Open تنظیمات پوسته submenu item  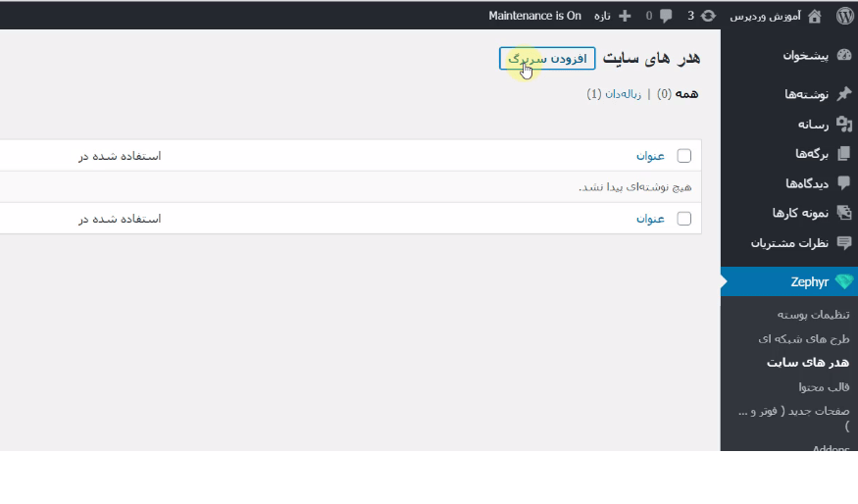[813, 315]
